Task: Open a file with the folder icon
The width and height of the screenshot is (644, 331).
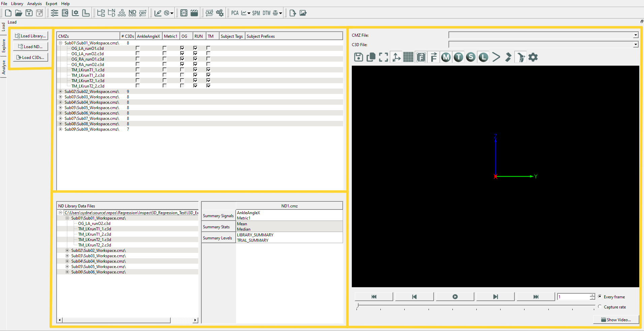Action: tap(19, 13)
